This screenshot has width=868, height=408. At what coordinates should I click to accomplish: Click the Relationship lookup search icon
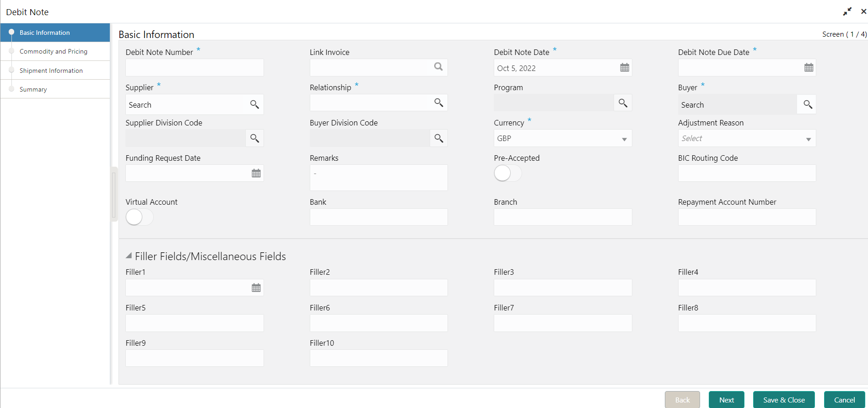438,103
